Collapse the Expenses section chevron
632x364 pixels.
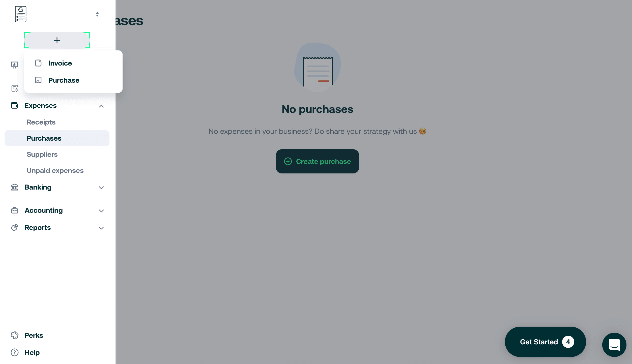[101, 106]
